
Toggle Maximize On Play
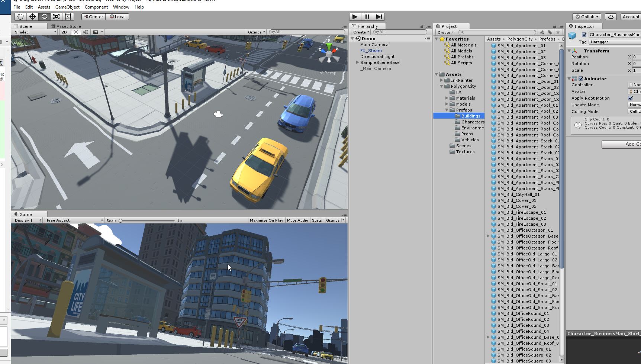point(266,220)
